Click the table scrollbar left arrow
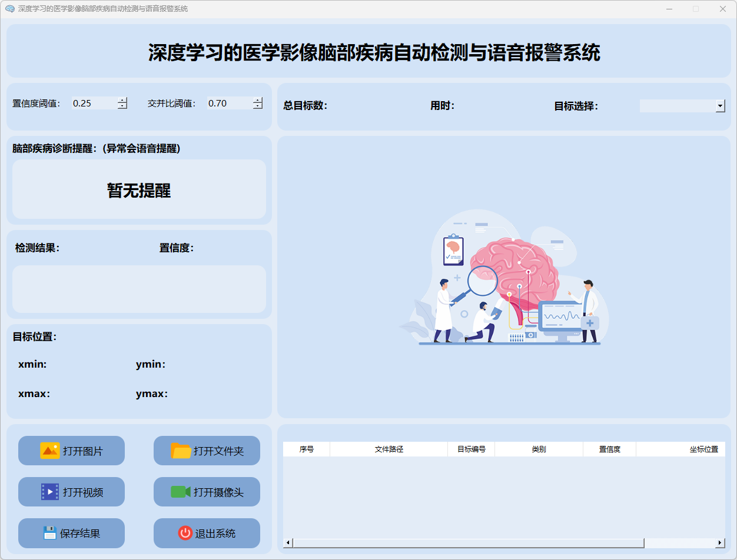 coord(288,542)
